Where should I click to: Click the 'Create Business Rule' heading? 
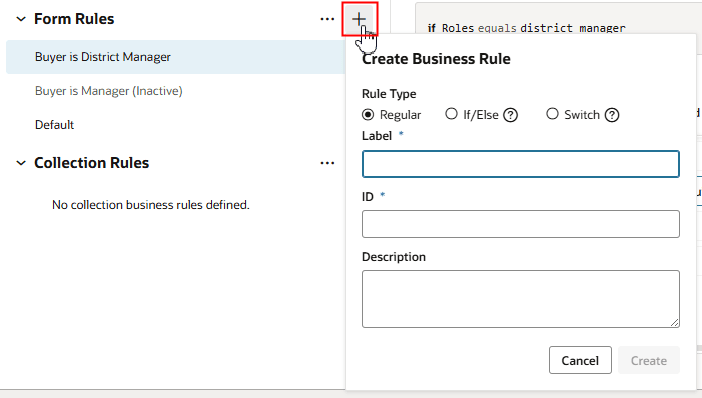436,59
